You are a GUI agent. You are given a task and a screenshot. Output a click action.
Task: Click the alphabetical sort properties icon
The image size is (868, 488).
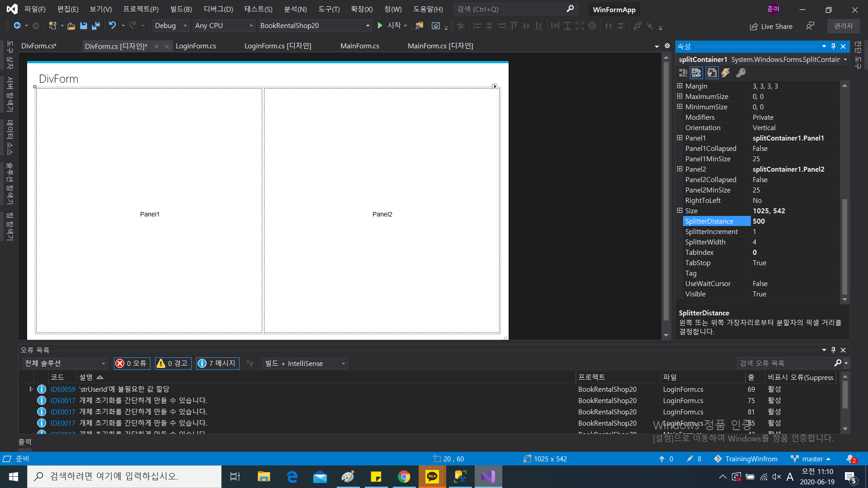(x=696, y=73)
